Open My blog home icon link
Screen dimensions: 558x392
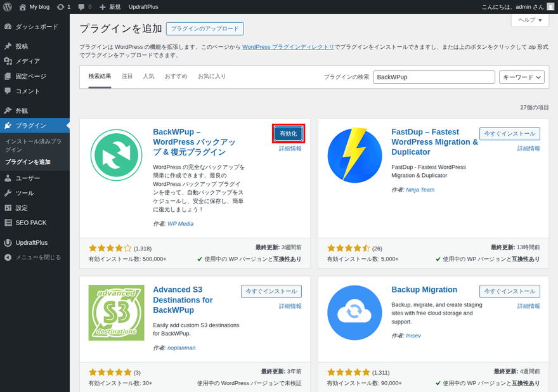click(x=34, y=7)
